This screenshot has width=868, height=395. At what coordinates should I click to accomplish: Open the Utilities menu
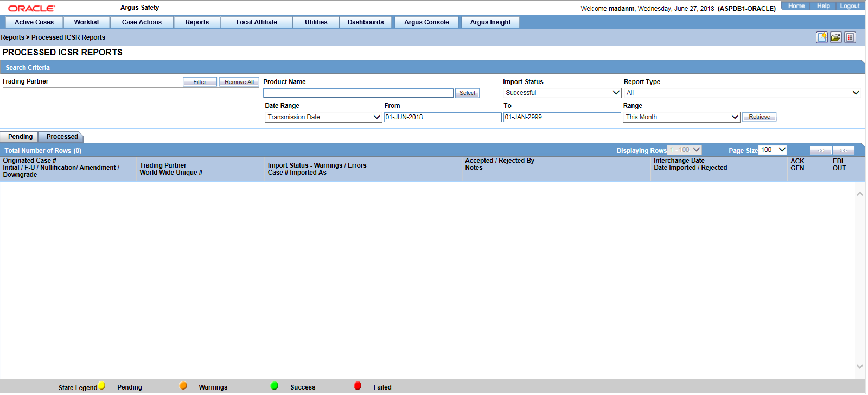(316, 22)
